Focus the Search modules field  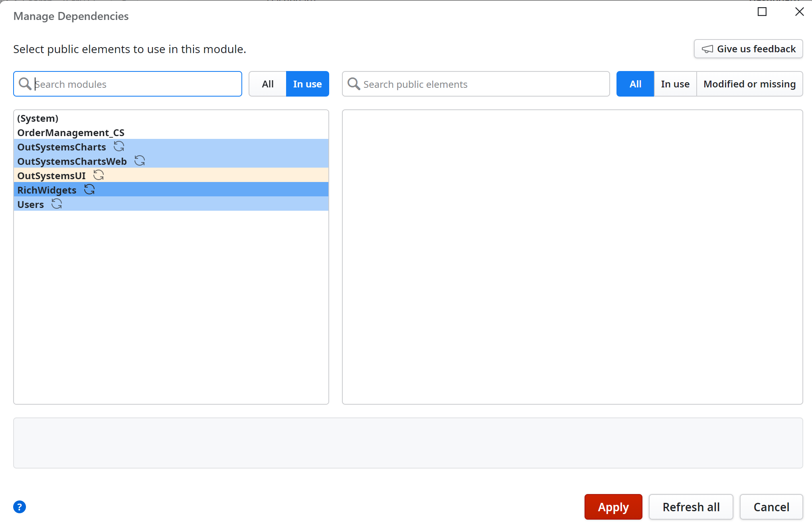(128, 84)
